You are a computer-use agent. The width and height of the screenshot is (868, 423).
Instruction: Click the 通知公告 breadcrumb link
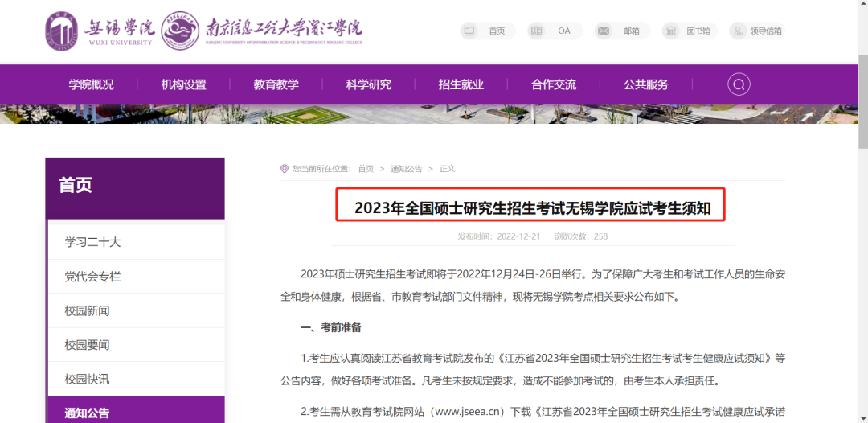pos(406,169)
